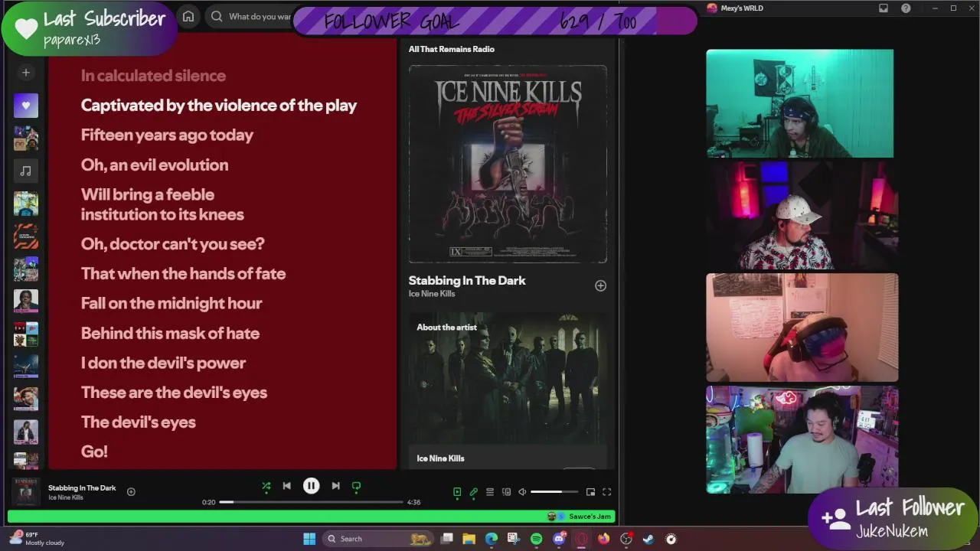Jump to lyric "Go!"
This screenshot has width=980, height=551.
(x=94, y=452)
